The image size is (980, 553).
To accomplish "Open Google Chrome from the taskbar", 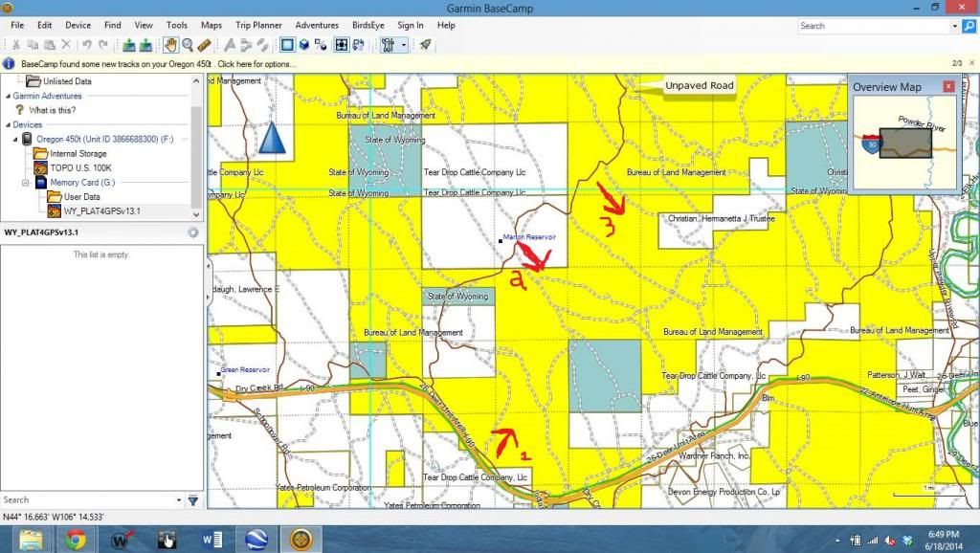I will coord(76,540).
